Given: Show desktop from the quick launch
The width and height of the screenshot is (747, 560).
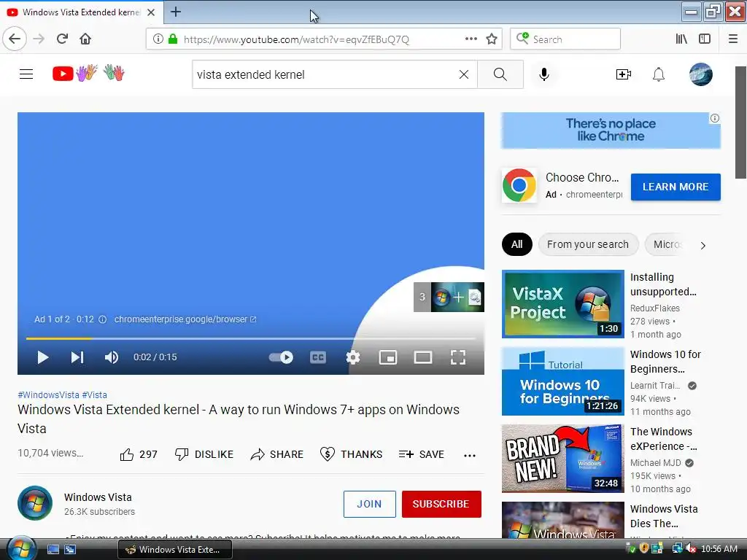Looking at the screenshot, I should pos(53,550).
